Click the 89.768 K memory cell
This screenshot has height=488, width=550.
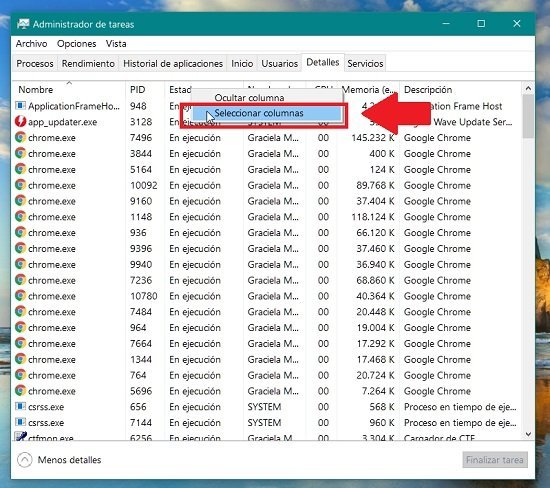(x=375, y=185)
